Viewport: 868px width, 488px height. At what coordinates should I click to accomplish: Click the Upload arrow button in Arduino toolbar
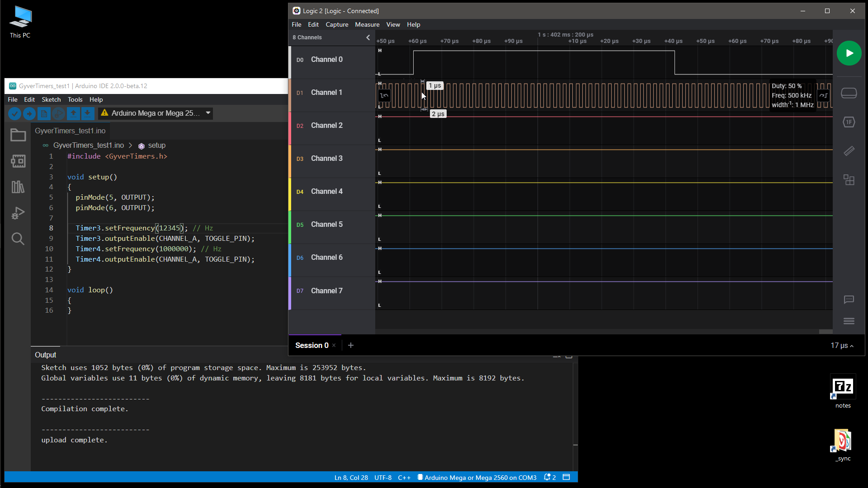[x=29, y=113]
